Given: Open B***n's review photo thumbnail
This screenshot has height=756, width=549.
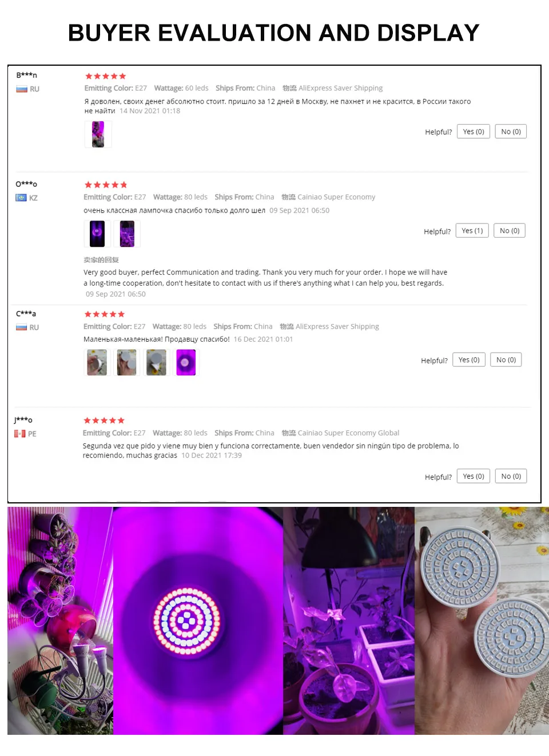Looking at the screenshot, I should 98,134.
